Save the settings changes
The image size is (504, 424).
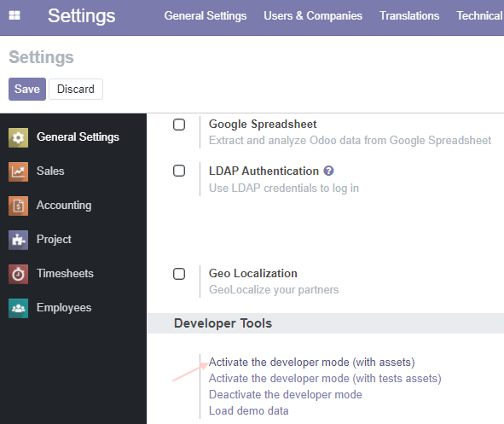pos(27,89)
